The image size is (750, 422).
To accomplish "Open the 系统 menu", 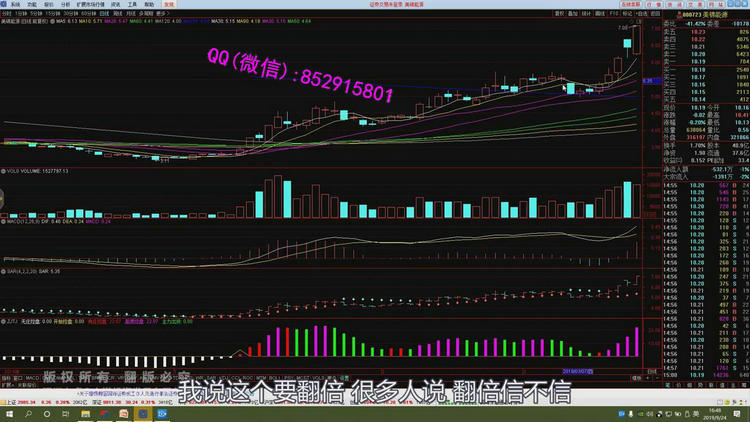I will tap(14, 4).
